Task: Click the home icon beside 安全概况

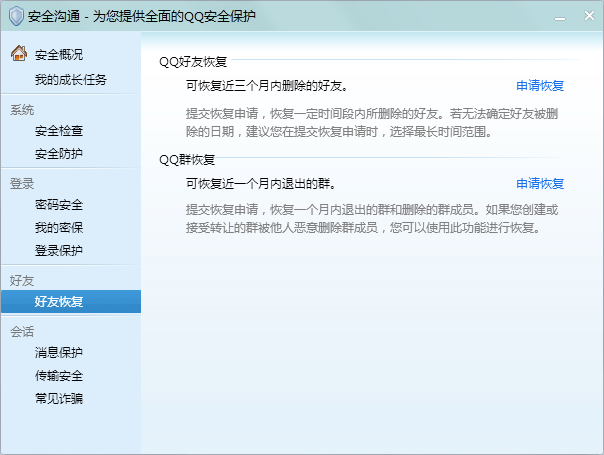Action: click(18, 53)
